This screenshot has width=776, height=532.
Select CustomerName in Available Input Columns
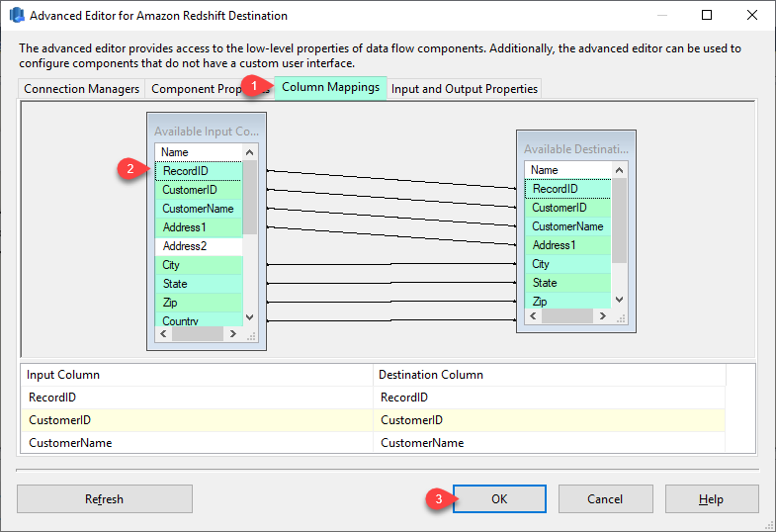(199, 209)
